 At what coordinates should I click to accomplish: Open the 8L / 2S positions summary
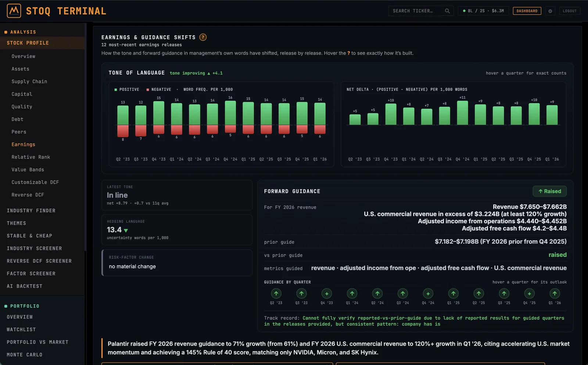point(483,11)
